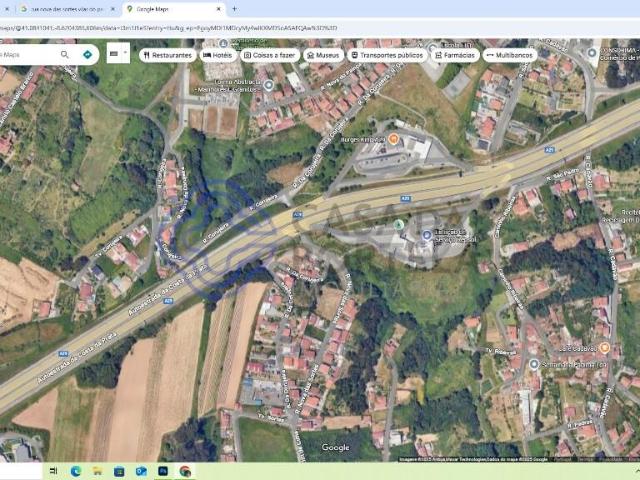Open Photoshop from the taskbar
The height and width of the screenshot is (480, 640).
point(162,471)
